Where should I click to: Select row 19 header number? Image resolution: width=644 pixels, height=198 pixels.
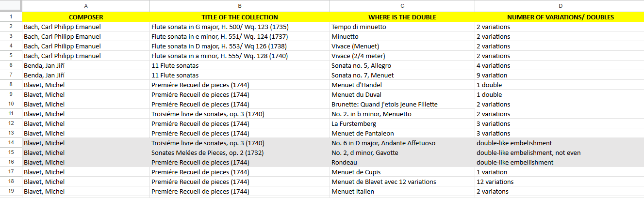(11, 191)
